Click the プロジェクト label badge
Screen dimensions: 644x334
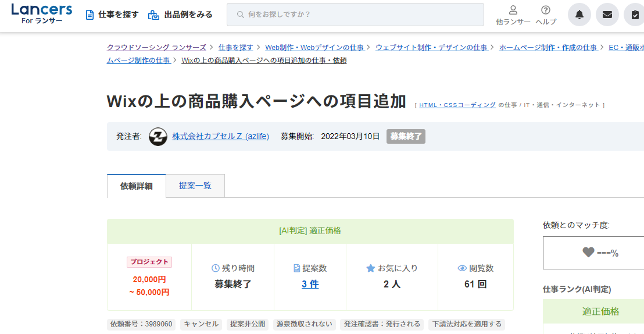(149, 262)
